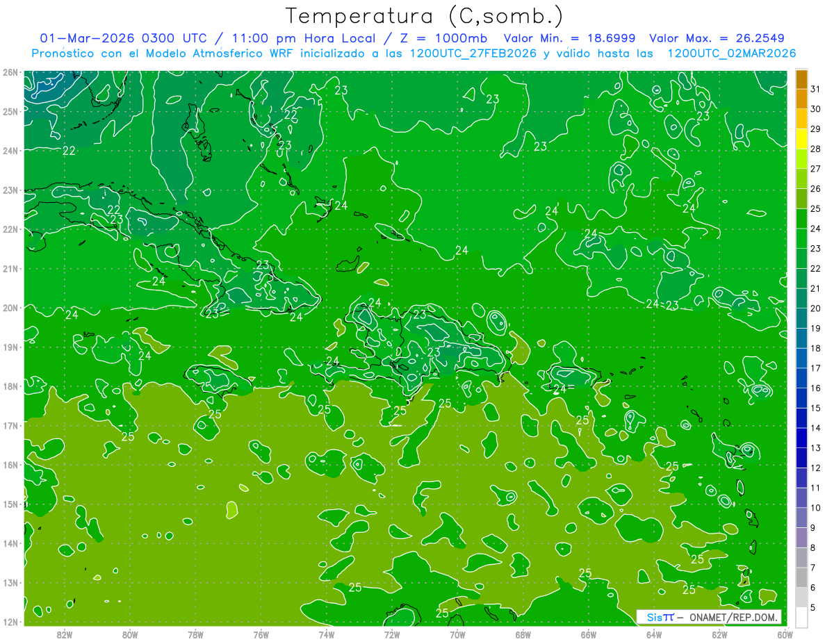Click legend scale value 20
Screen dimensions: 834x644
[815, 308]
